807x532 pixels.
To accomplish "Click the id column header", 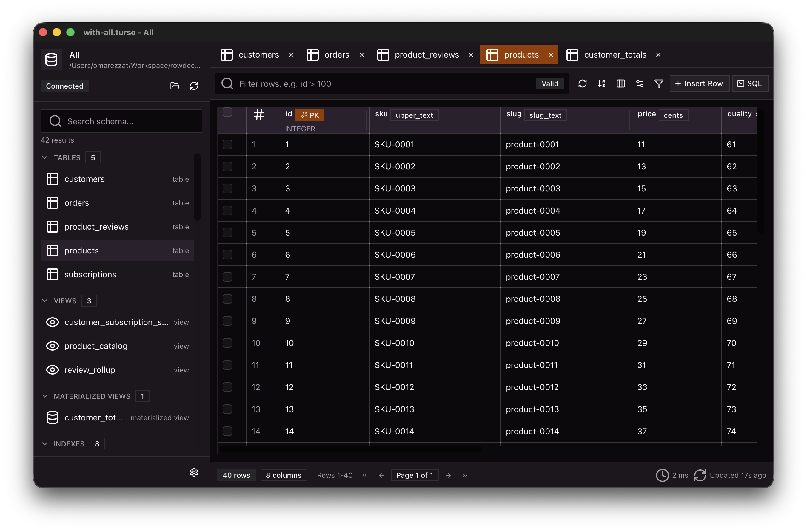I will click(324, 120).
